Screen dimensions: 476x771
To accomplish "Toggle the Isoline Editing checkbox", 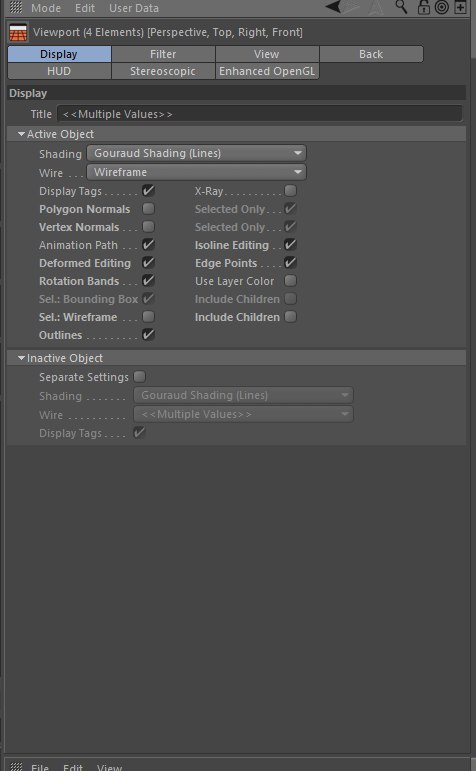I will (291, 244).
